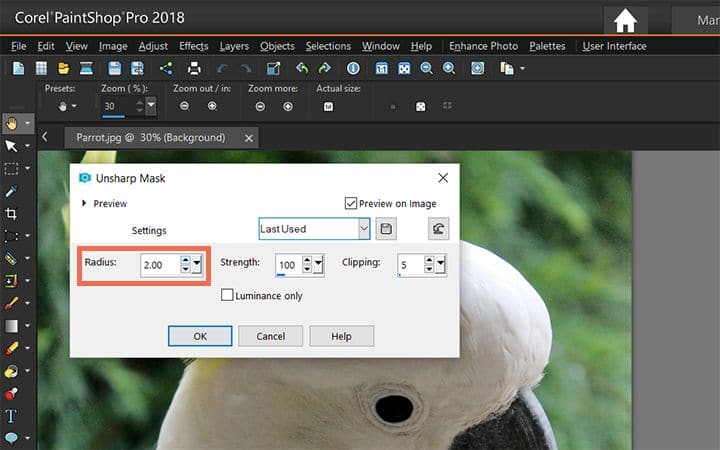This screenshot has height=450, width=720.
Task: Click Zoom more minus icon
Action: coord(260,107)
